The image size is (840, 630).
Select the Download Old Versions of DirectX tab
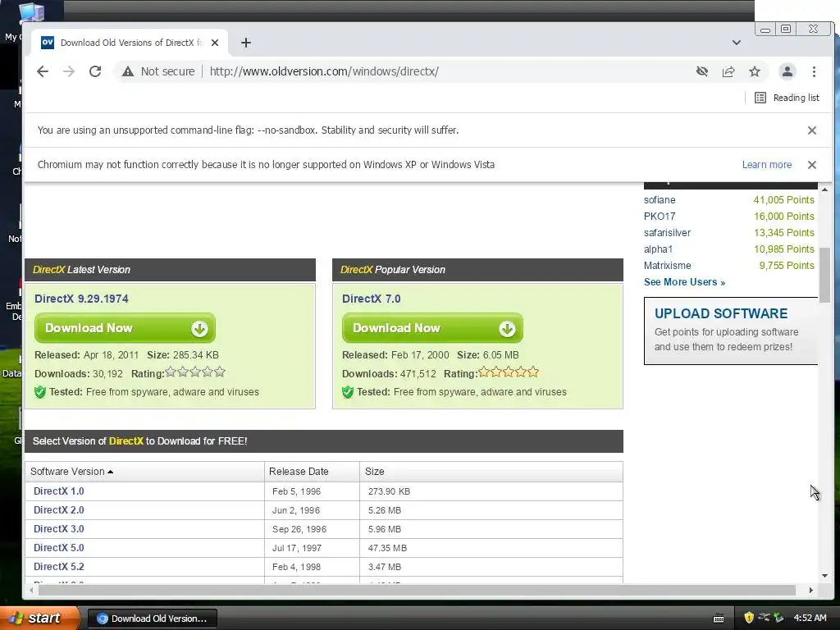pos(130,43)
